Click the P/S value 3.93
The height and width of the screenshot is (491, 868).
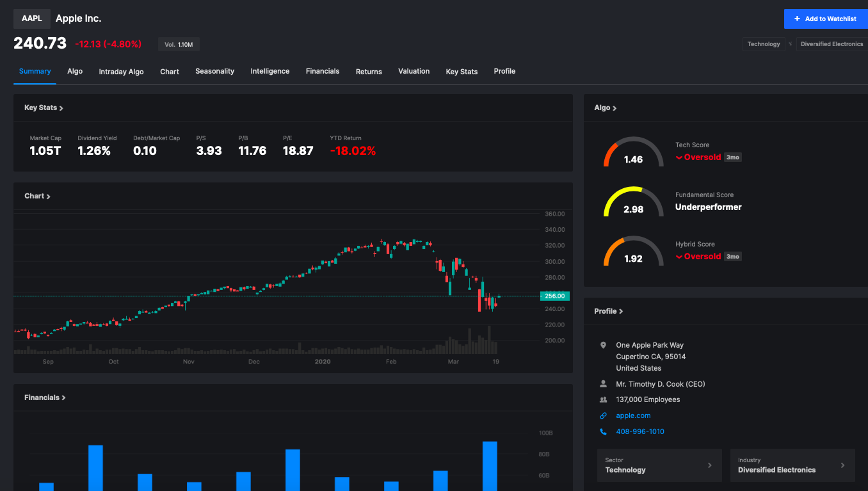(209, 151)
